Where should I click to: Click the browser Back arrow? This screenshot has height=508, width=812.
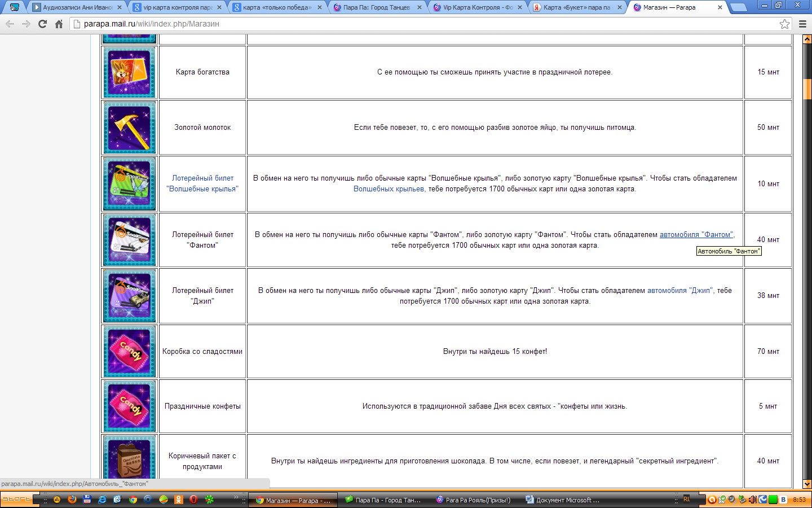coord(10,24)
